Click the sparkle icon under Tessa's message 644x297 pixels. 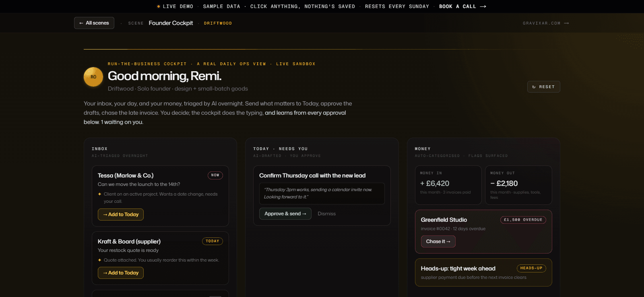pos(100,194)
